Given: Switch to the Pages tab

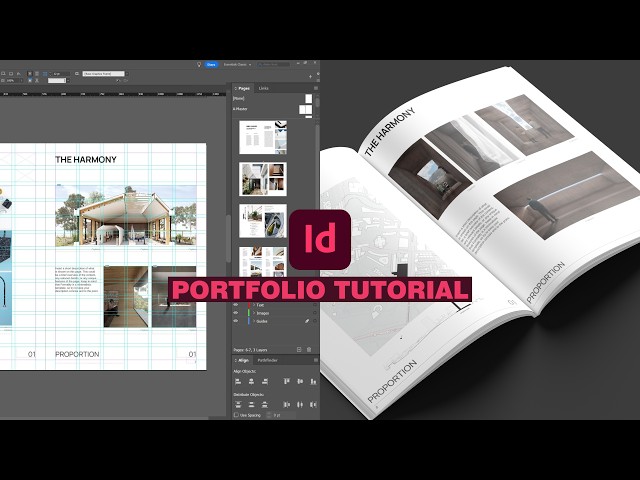Looking at the screenshot, I should pyautogui.click(x=244, y=88).
